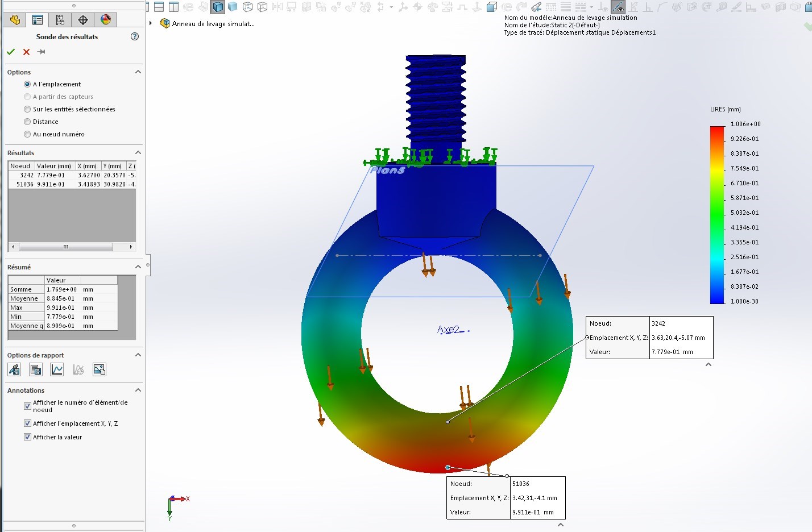The height and width of the screenshot is (532, 812).
Task: Click the XYZ coordinate triad
Action: pos(177,507)
